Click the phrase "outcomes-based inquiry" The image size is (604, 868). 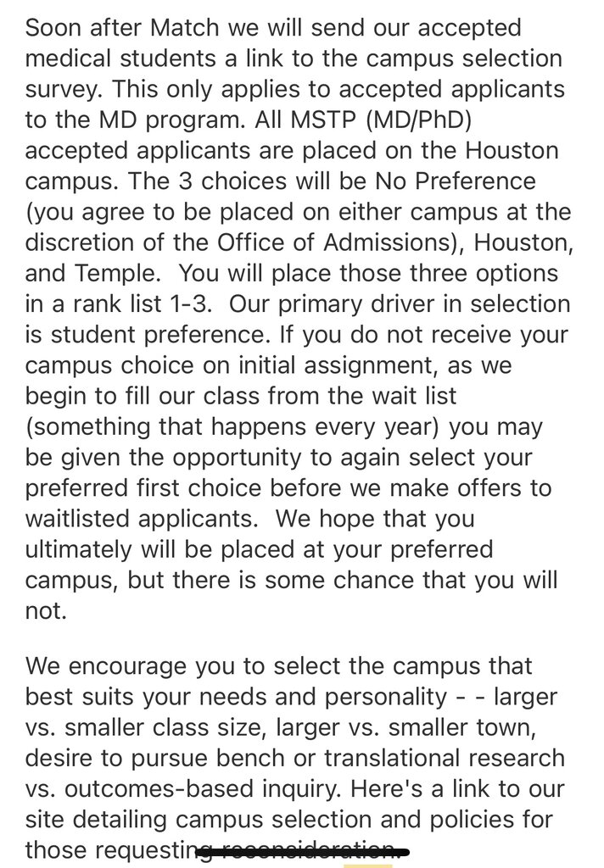198,792
